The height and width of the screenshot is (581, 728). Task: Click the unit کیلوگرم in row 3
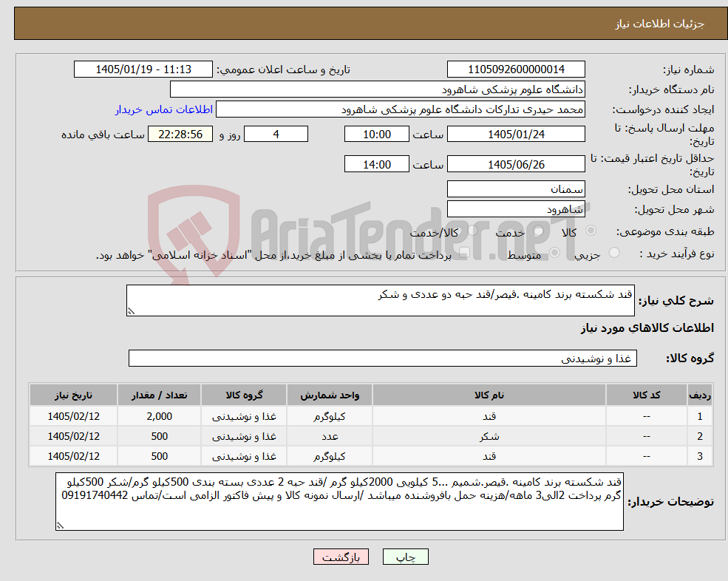point(329,456)
